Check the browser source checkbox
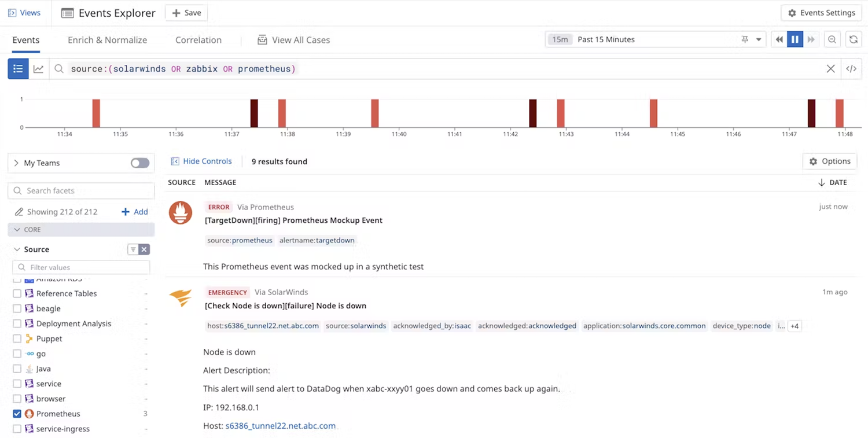This screenshot has width=868, height=438. coord(17,399)
